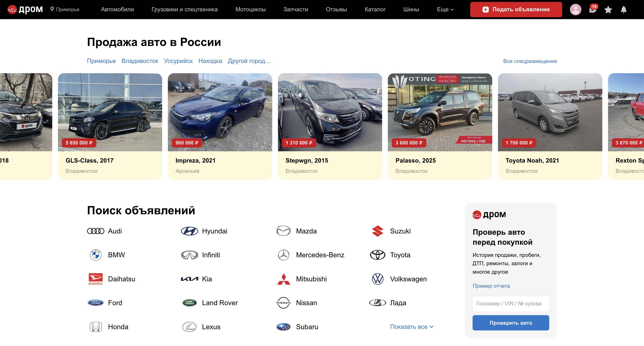Focus the Госномер / VIN input field
Image resolution: width=644 pixels, height=346 pixels.
[510, 303]
